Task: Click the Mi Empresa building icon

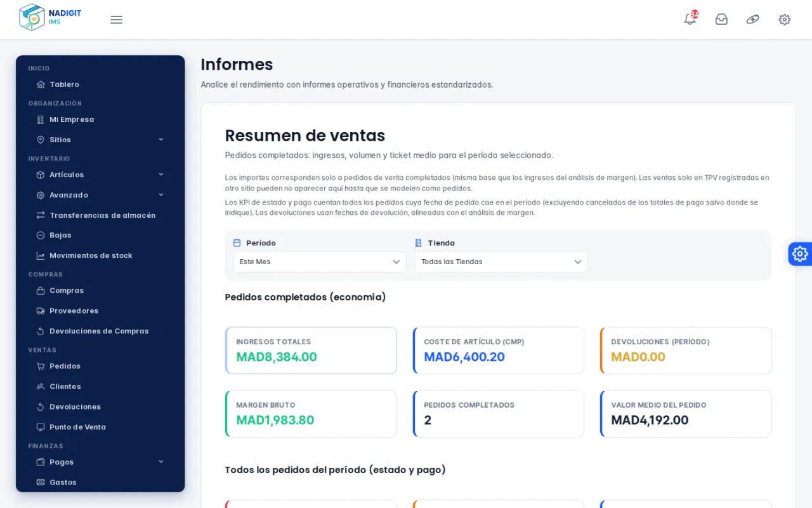Action: point(41,119)
